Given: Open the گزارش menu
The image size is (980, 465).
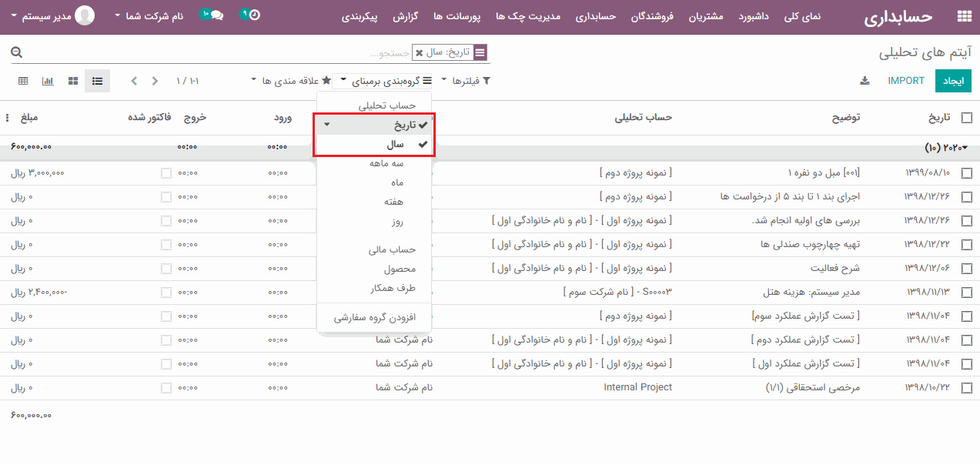Looking at the screenshot, I should click(406, 16).
